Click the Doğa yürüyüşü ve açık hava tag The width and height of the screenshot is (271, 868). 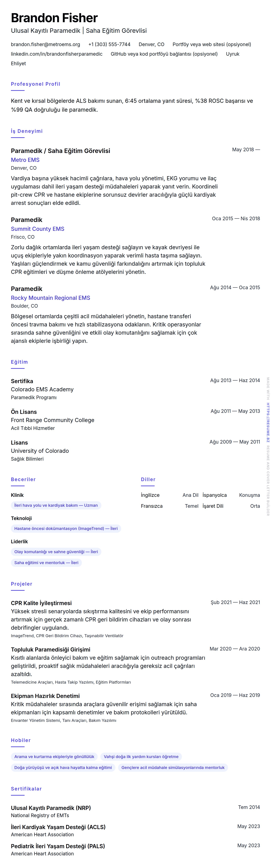coord(63,767)
